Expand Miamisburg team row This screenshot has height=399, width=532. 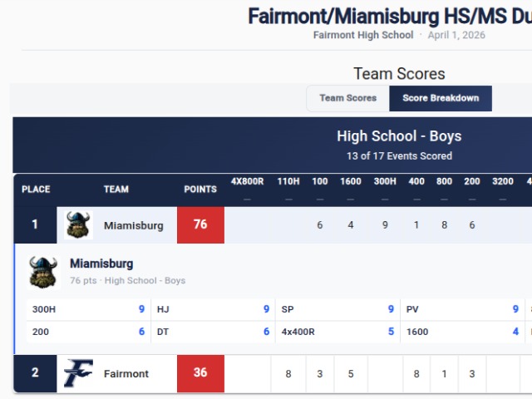[133, 225]
